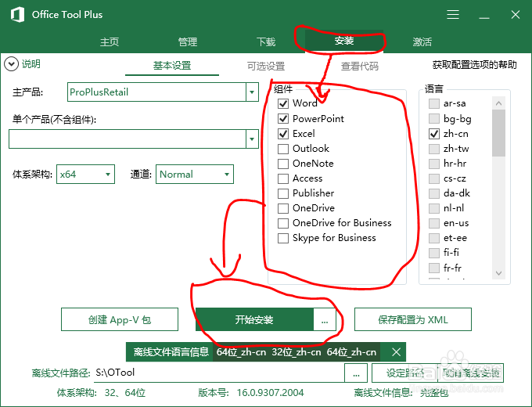Enable the fr-fr language
The width and height of the screenshot is (532, 407).
click(x=434, y=268)
